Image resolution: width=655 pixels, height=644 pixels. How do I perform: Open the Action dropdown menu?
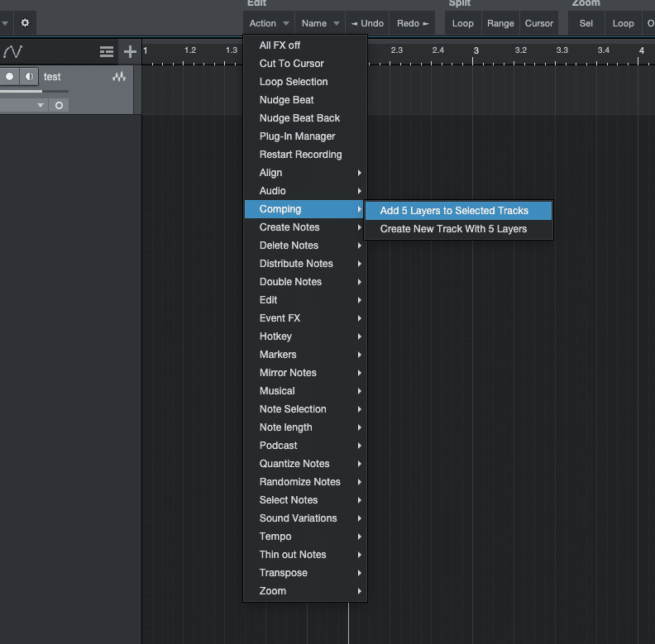point(269,23)
